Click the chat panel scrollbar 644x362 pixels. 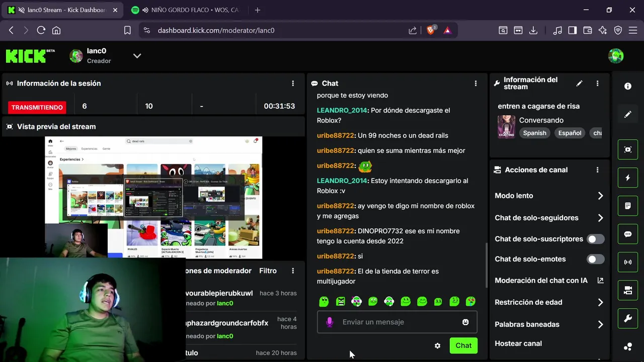click(x=486, y=265)
